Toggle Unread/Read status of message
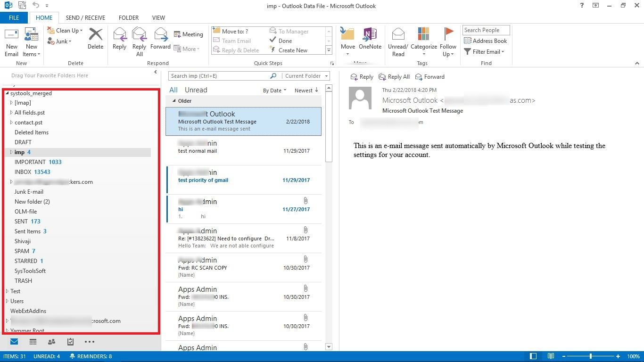The image size is (644, 362). [x=398, y=35]
